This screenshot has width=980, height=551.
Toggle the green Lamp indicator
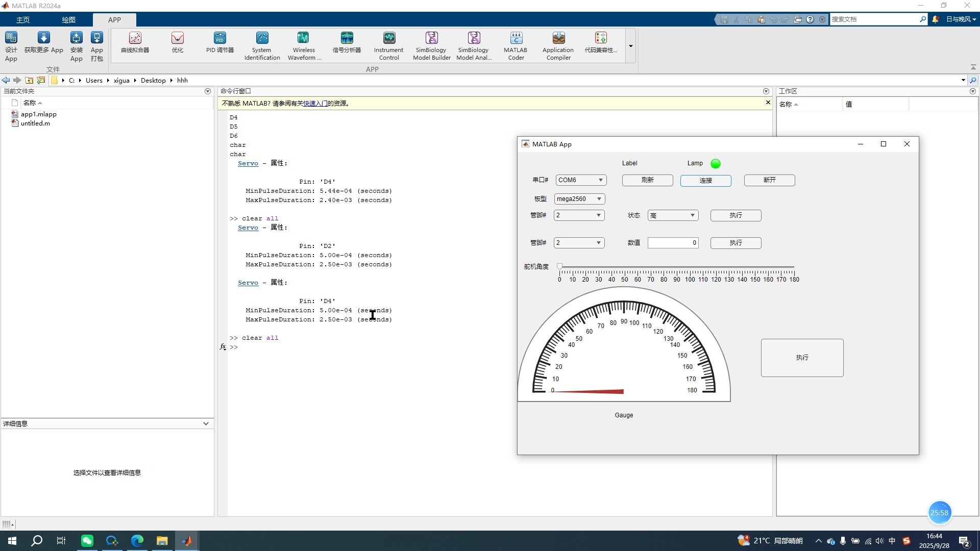point(716,163)
